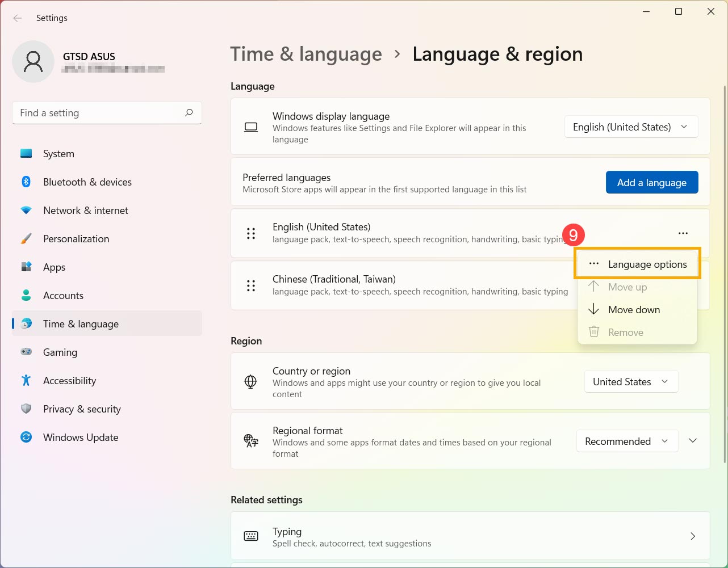The image size is (728, 568).
Task: Click the English (United States) language label
Action: pyautogui.click(x=321, y=227)
